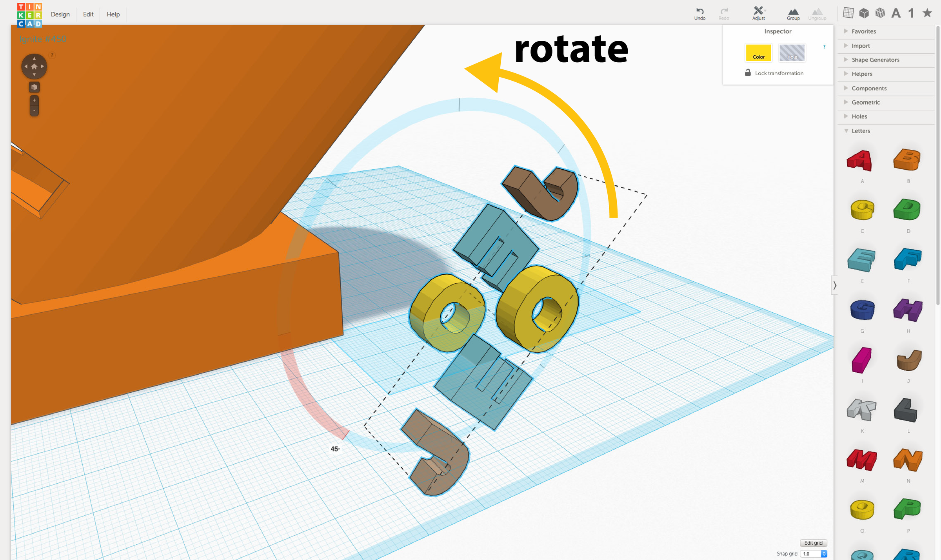Zoom in with the plus button

(x=34, y=100)
